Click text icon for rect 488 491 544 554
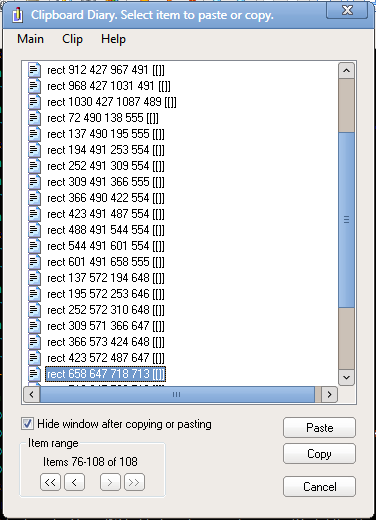Screen dimensions: 376x520 pos(34,230)
